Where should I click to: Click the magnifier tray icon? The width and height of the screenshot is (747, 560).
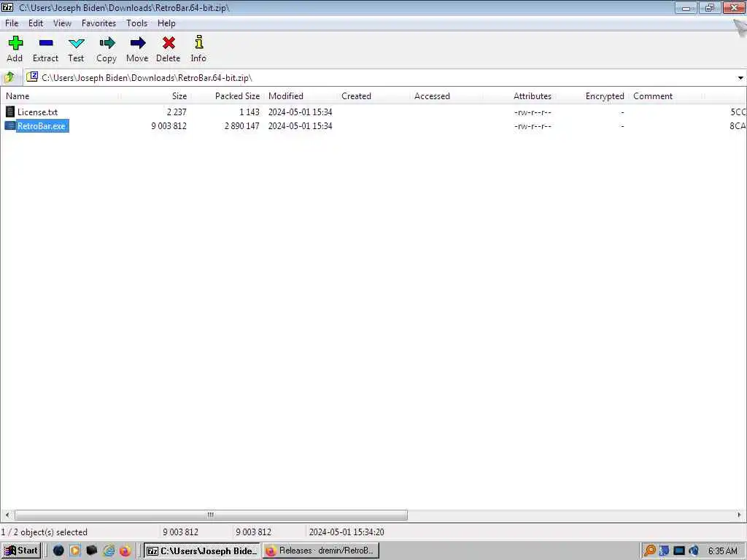[x=649, y=551]
